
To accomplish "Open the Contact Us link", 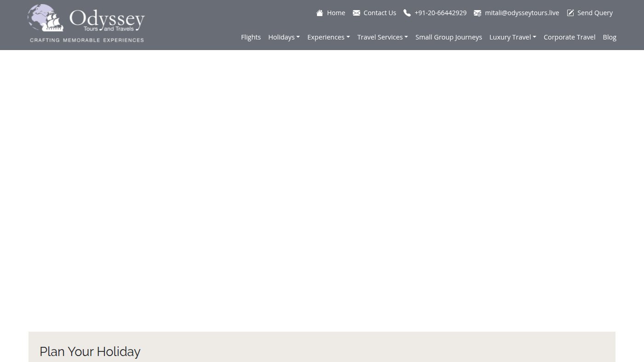I will pos(379,13).
